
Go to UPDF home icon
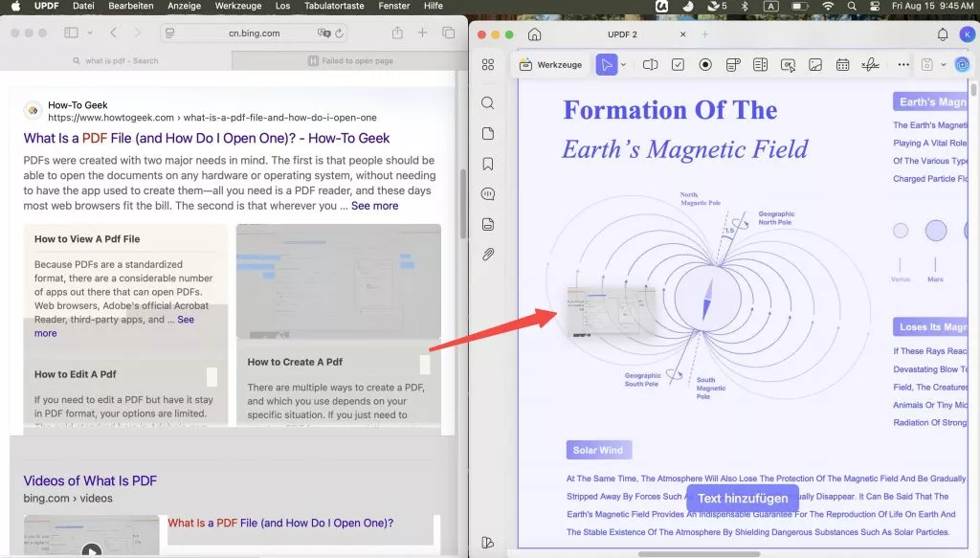[534, 34]
